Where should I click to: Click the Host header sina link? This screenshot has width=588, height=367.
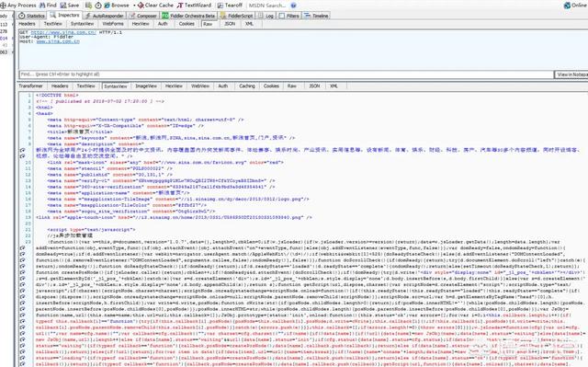point(58,41)
